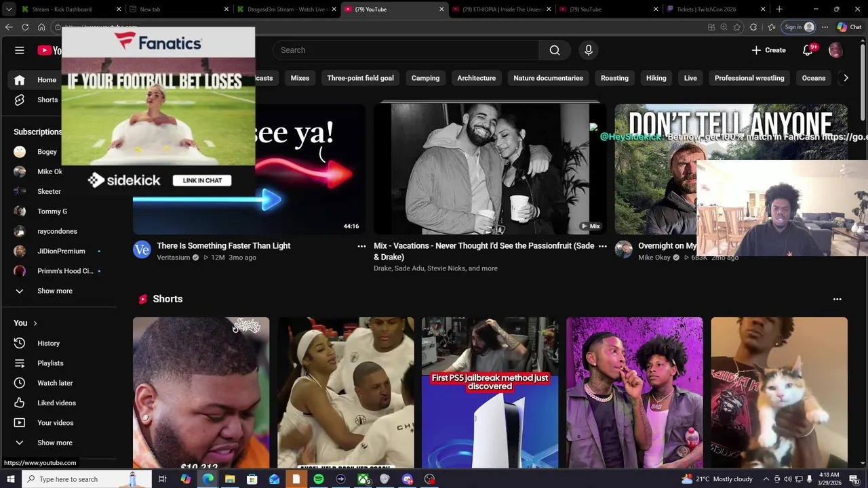Open Spotify from the taskbar
Viewport: 868px width, 488px height.
pos(318,479)
